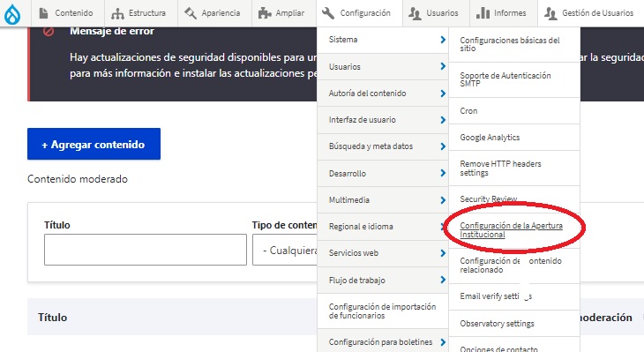Open the Apariencia toolbar menu

[214, 13]
